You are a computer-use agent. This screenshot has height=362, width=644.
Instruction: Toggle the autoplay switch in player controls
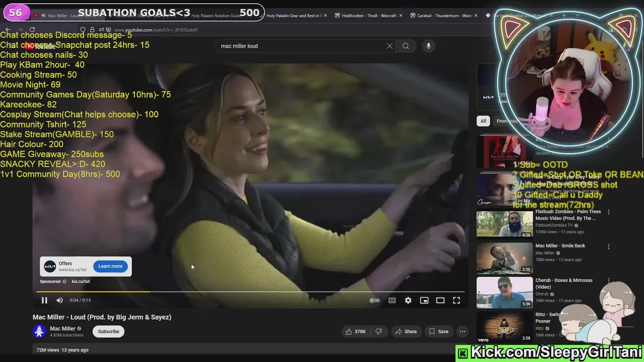click(374, 300)
